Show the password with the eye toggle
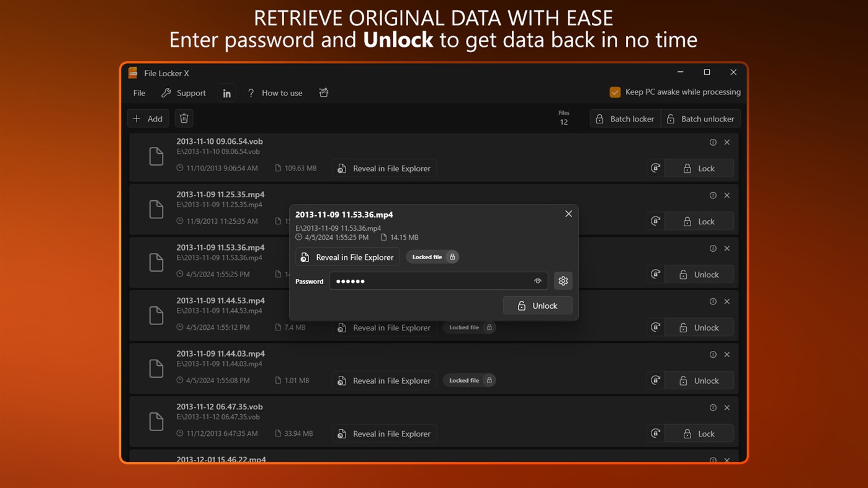This screenshot has height=488, width=868. click(x=537, y=281)
